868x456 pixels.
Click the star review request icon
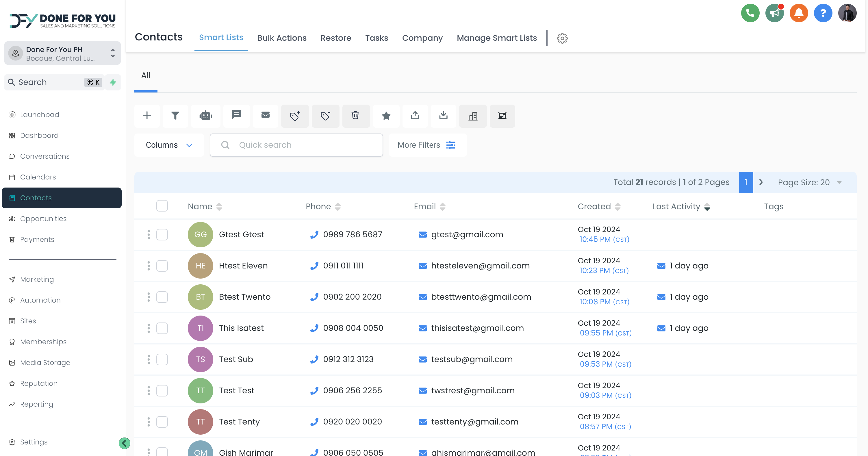[386, 116]
